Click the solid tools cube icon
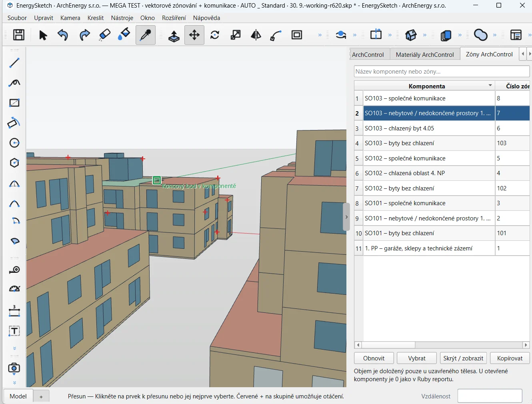Screen dimensions: 532x404 [446, 35]
